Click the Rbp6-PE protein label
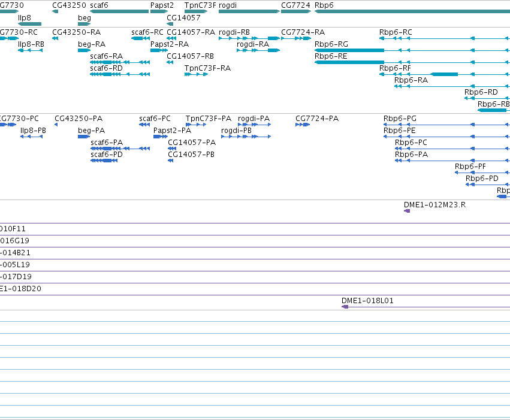 399,131
